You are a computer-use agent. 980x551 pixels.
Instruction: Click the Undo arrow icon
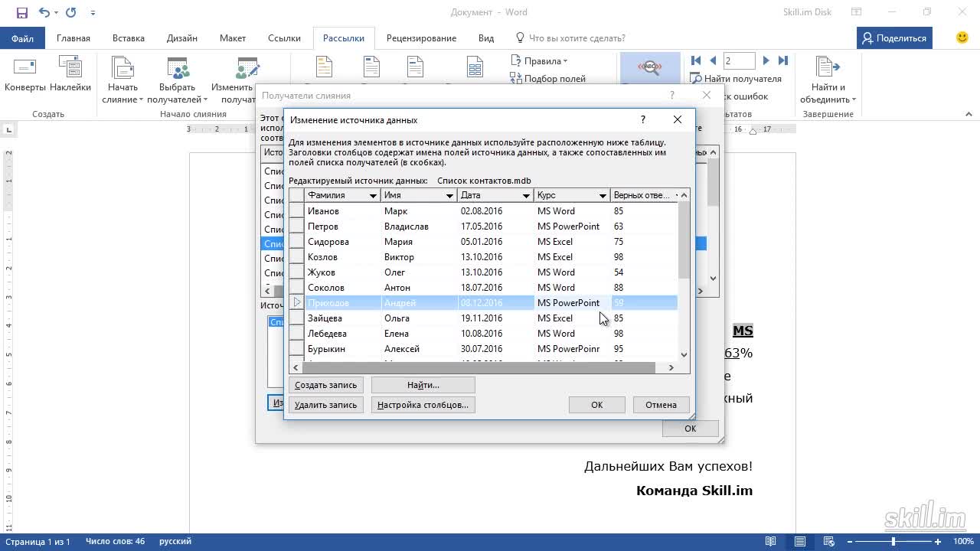point(44,12)
